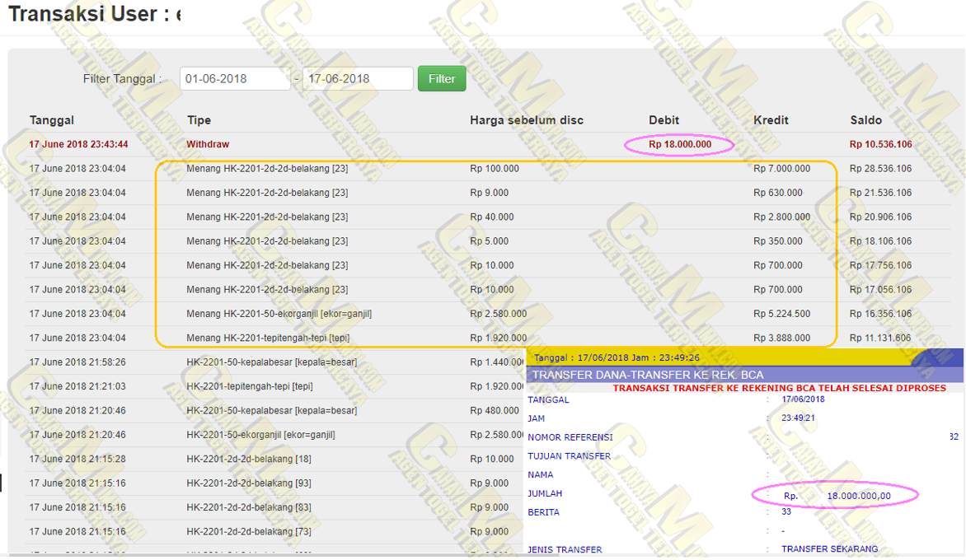Click the green Filter button
966x560 pixels.
[x=441, y=79]
